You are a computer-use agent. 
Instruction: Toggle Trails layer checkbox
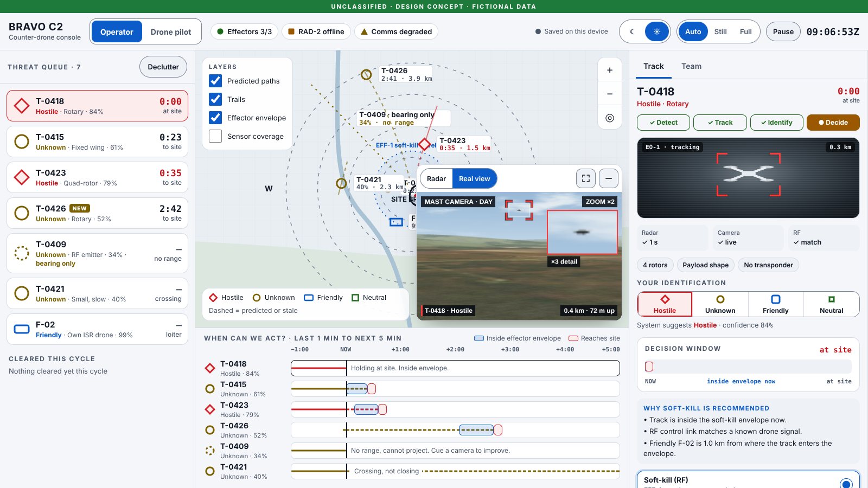(215, 99)
